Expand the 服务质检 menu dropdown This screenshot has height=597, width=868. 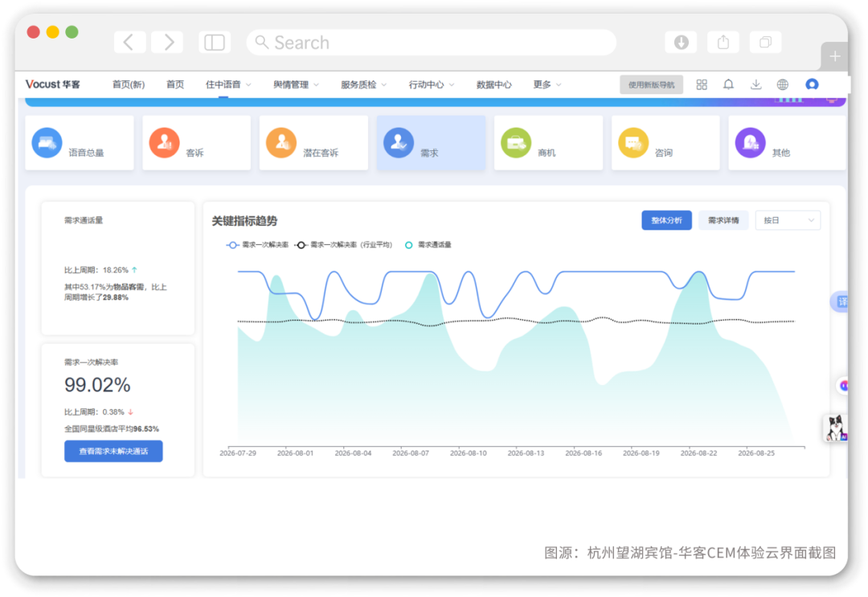(364, 84)
